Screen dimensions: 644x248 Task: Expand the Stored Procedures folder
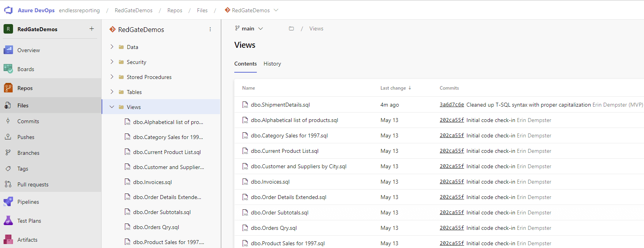(112, 77)
